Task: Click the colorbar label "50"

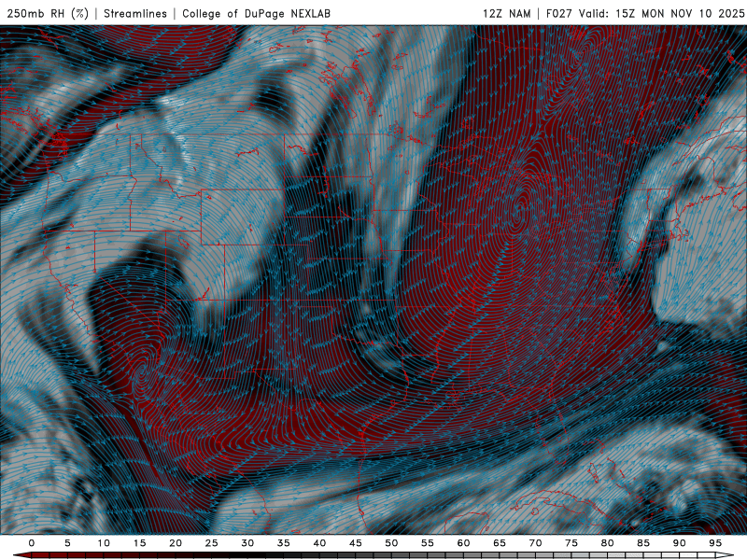Action: (x=391, y=543)
